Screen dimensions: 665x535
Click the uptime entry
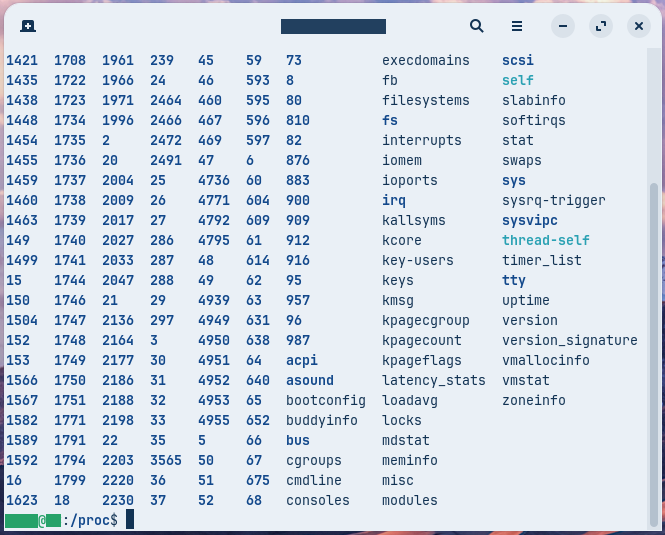click(526, 300)
